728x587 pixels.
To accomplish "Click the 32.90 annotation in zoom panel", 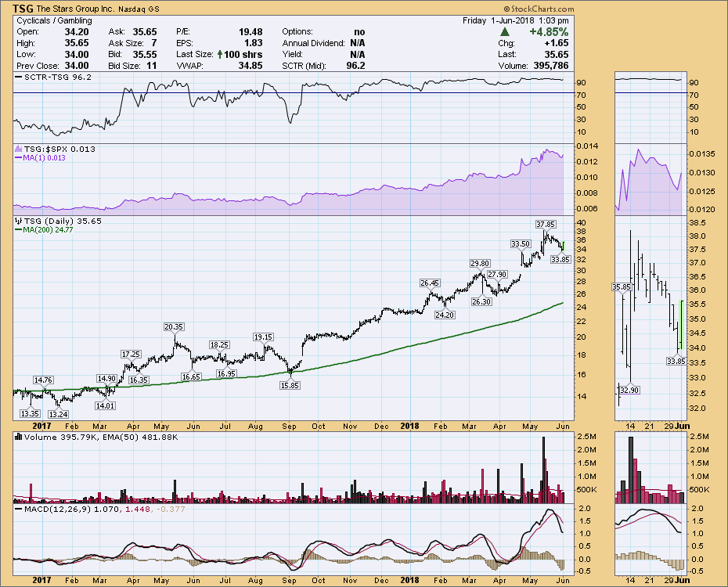I will tap(629, 391).
